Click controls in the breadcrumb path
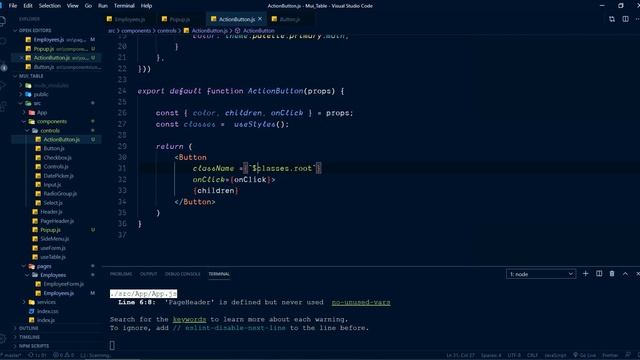Screen dimensions: 640x360 (x=167, y=31)
